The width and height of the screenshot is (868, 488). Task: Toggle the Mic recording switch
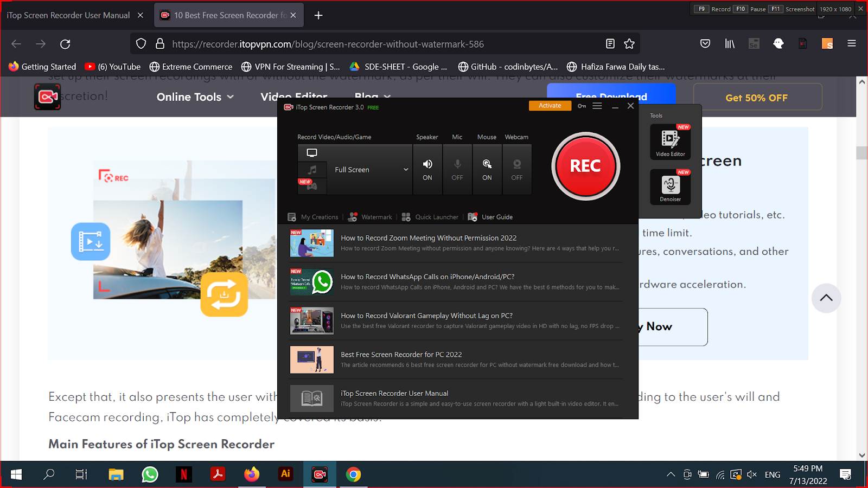point(457,170)
